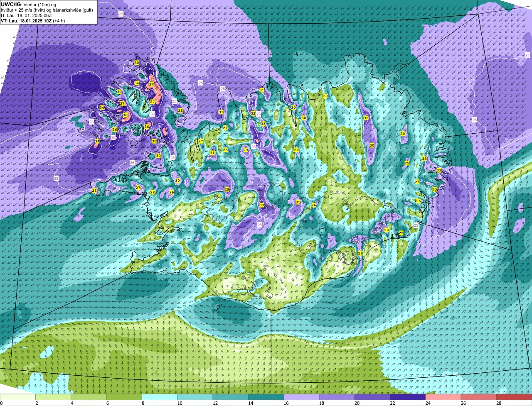Select the 18–20 m/s legend color swatch
This screenshot has width=532, height=406.
click(337, 397)
